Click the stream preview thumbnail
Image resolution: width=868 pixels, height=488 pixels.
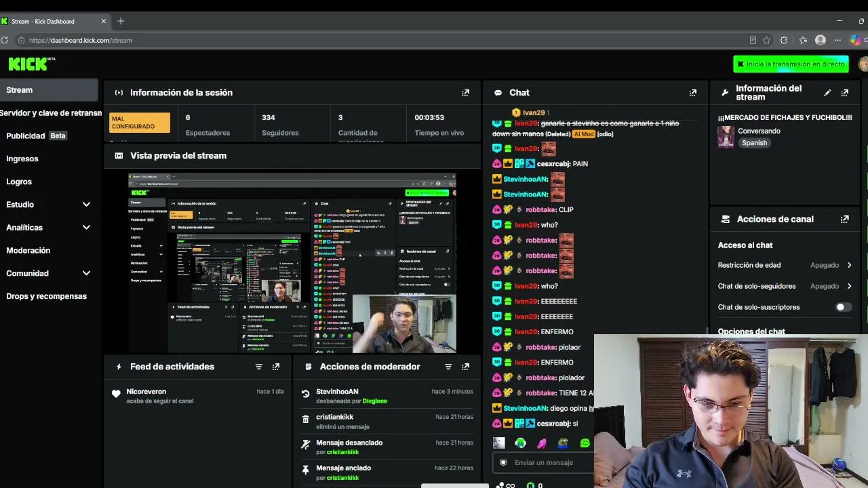click(292, 264)
